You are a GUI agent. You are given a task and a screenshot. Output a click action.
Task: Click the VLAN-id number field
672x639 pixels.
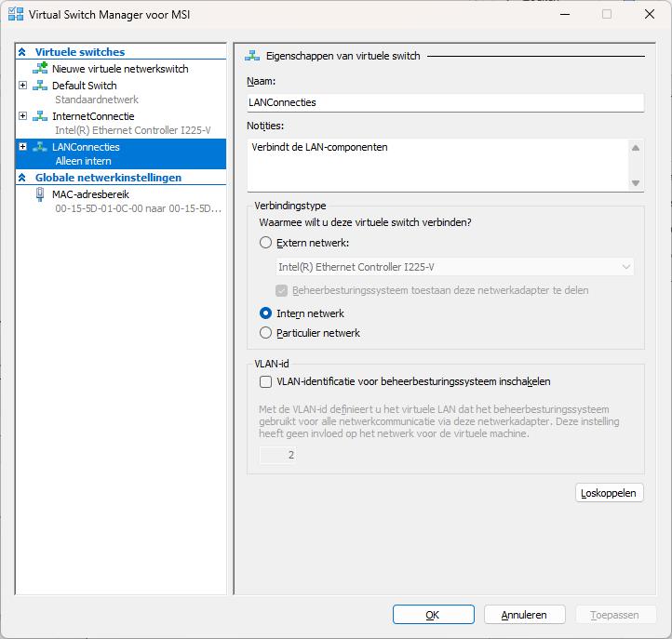click(277, 455)
